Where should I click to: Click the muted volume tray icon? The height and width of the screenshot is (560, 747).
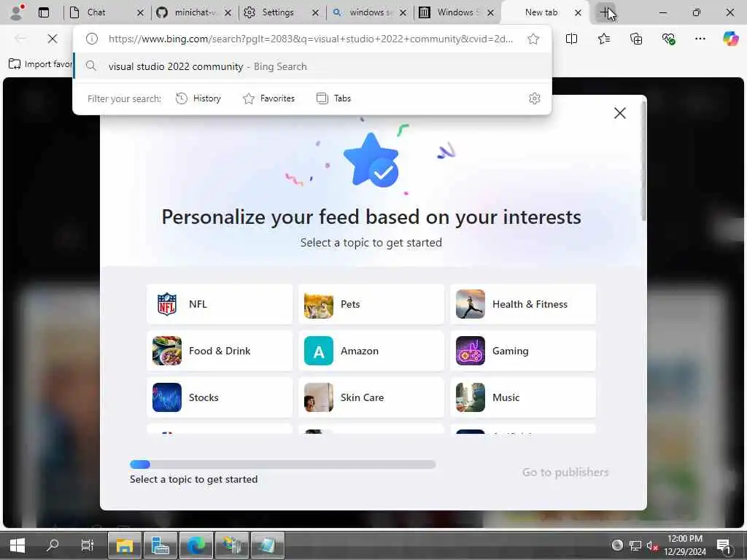(x=652, y=545)
